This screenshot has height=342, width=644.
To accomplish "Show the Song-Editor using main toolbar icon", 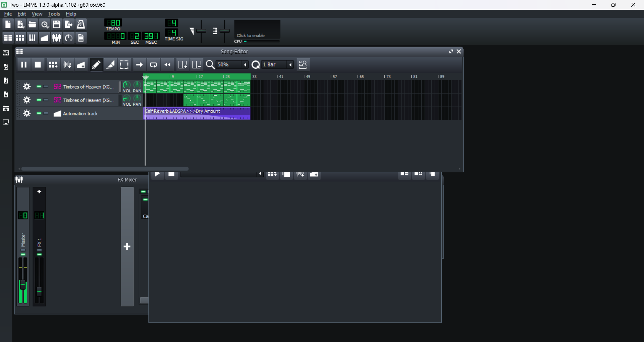I will click(8, 38).
